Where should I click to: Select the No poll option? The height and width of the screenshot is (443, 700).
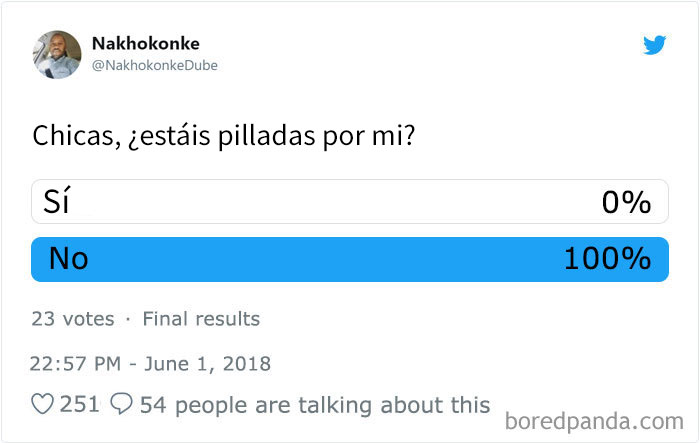pyautogui.click(x=350, y=259)
